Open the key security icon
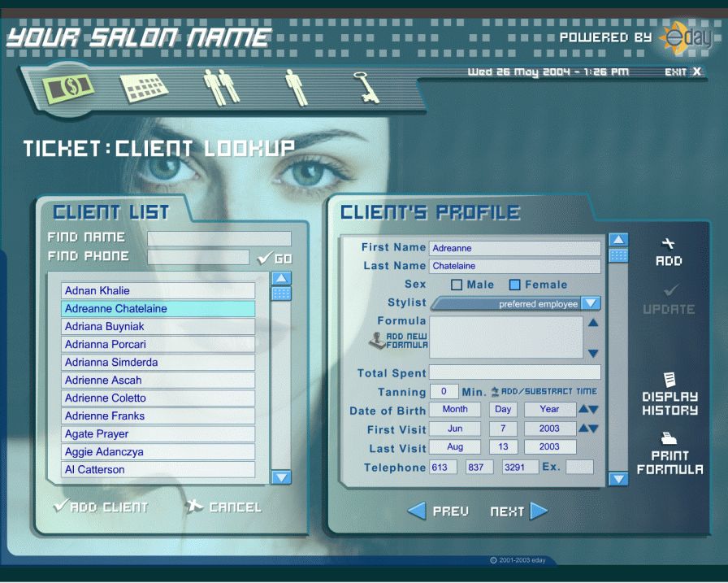Viewport: 728px width, 583px height. click(x=367, y=87)
